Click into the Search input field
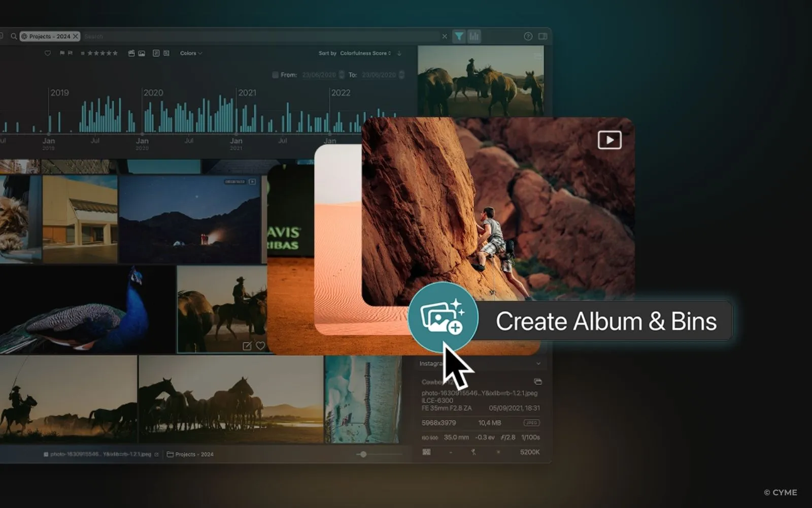Image resolution: width=812 pixels, height=508 pixels. (x=261, y=36)
